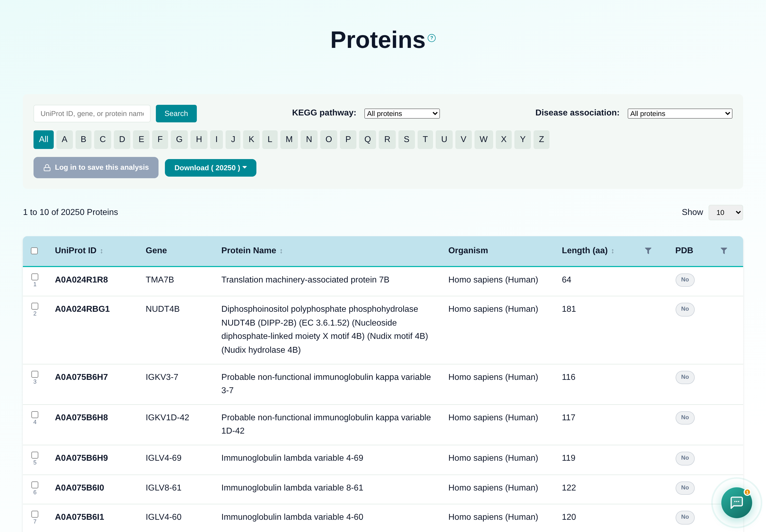Open the Length (aa) filter funnel
The height and width of the screenshot is (532, 766).
(x=648, y=251)
